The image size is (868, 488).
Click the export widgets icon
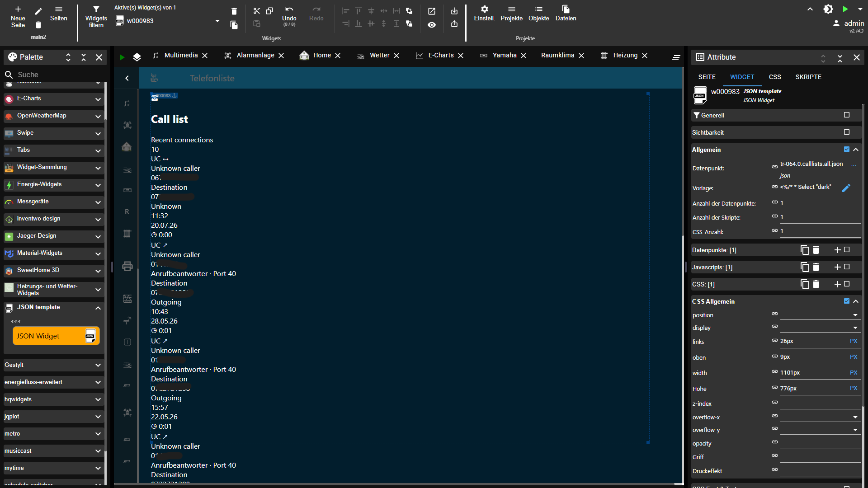click(454, 24)
